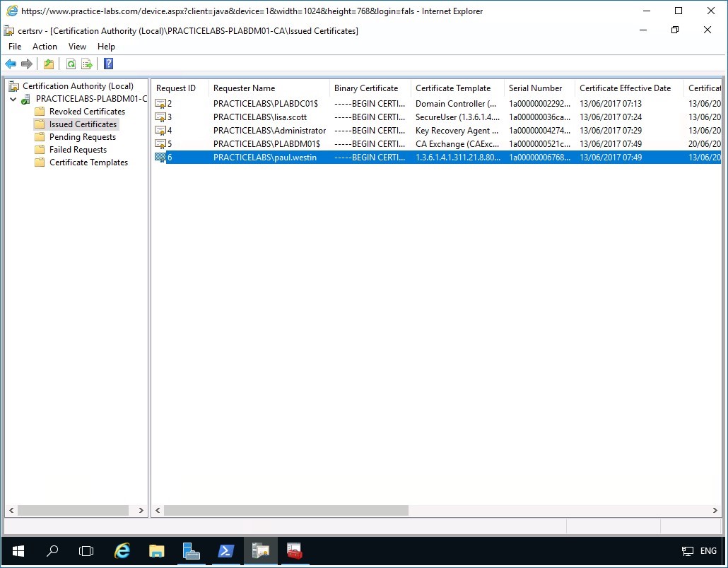The height and width of the screenshot is (568, 728).
Task: Select Certificate Templates in the tree
Action: (x=88, y=162)
